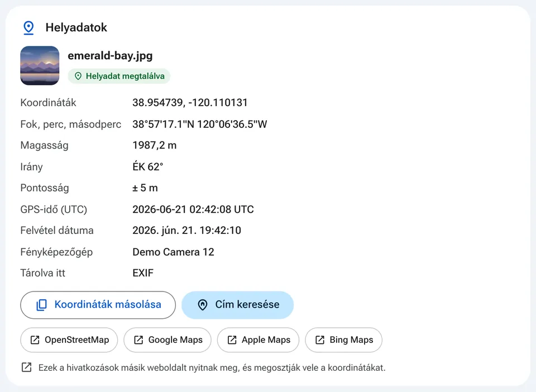Screen dimensions: 536x392
Task: Click the Fényképezőgép label
Action: 56,252
